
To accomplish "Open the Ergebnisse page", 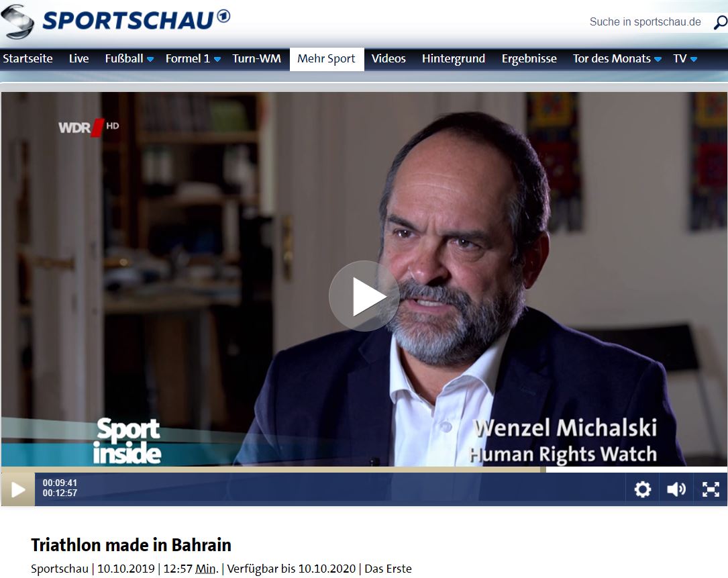I will point(529,58).
